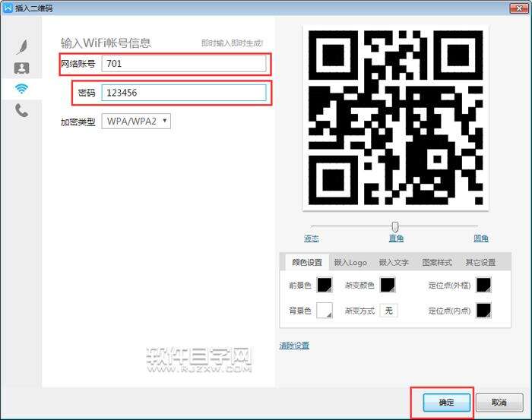This screenshot has height=420, width=532.
Task: Click the WPS app icon in title bar
Action: click(8, 8)
